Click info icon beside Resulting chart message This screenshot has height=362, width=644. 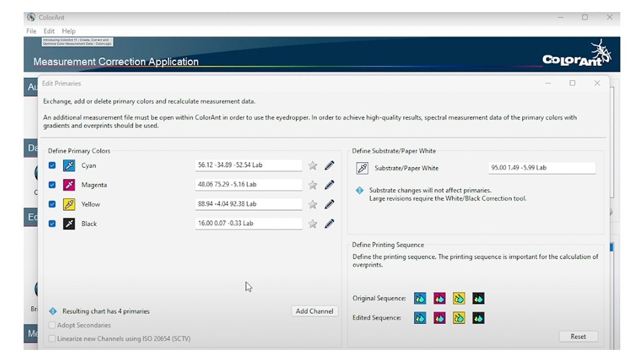[53, 311]
